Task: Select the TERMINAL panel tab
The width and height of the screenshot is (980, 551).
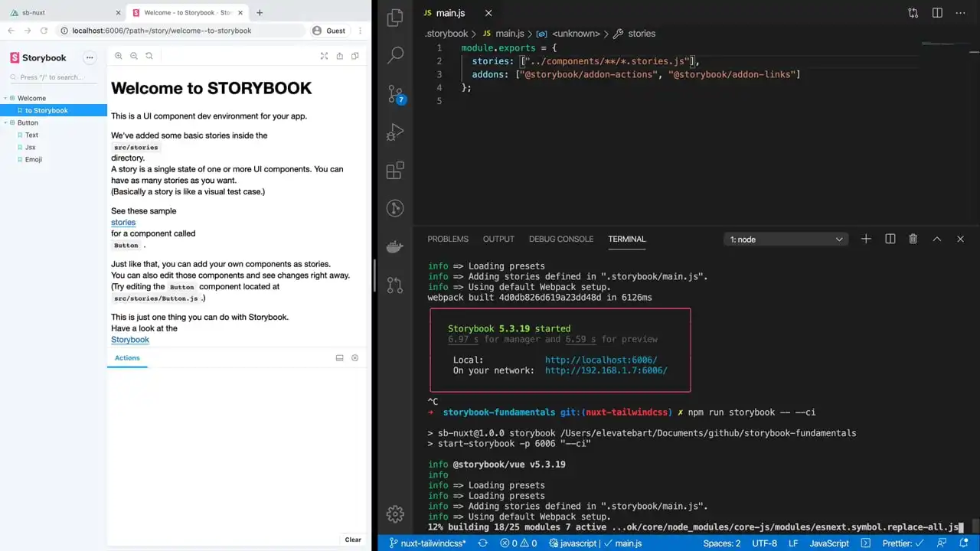Action: [627, 239]
